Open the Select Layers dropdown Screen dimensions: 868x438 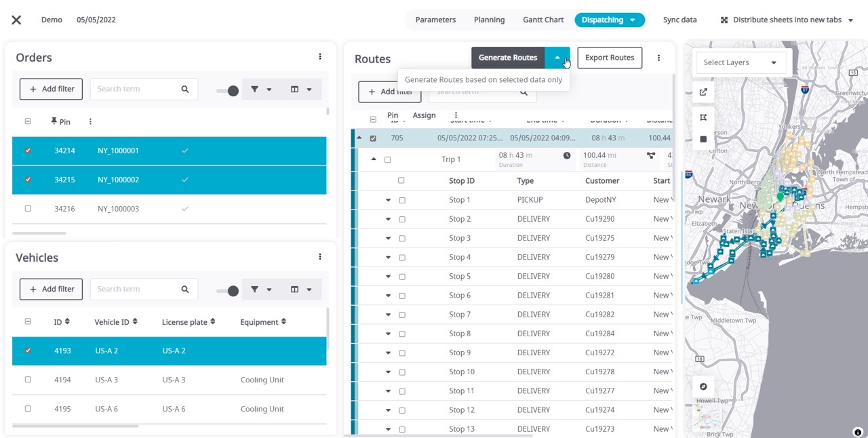[x=741, y=62]
